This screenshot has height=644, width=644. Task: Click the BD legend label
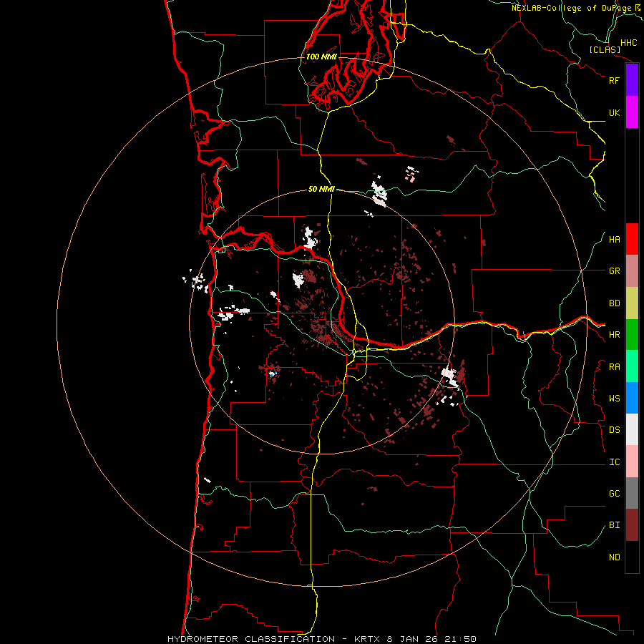[614, 303]
